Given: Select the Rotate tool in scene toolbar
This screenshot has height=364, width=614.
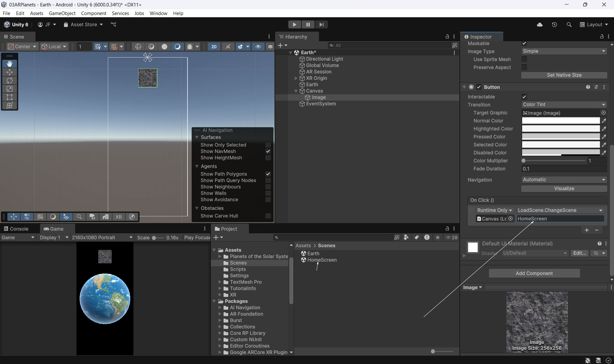Looking at the screenshot, I should (10, 81).
